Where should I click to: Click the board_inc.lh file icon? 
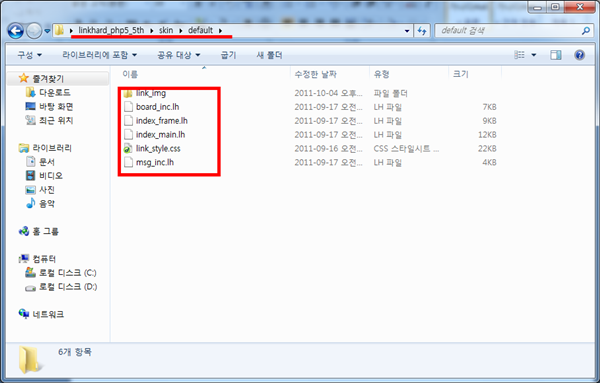pos(128,107)
